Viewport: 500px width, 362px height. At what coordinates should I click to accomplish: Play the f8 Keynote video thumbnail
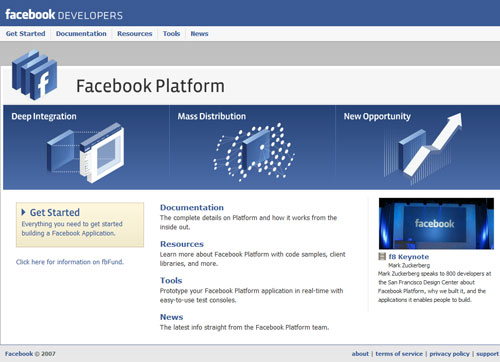point(436,223)
